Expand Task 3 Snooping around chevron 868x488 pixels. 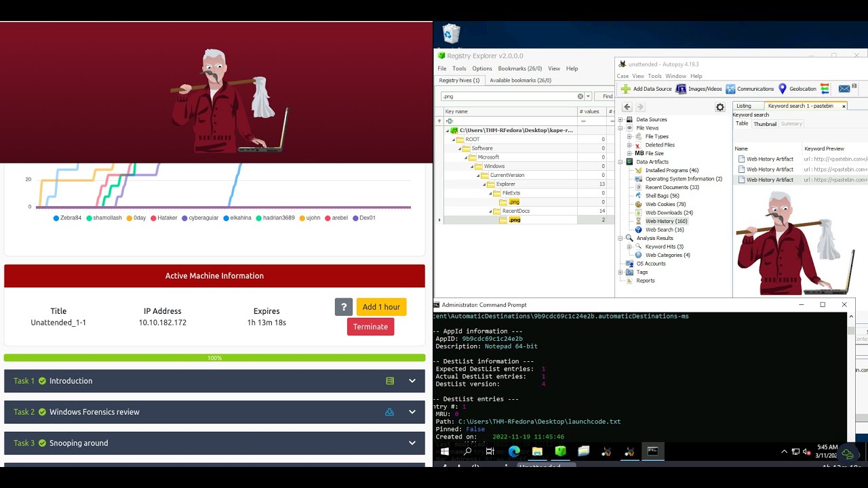[x=412, y=443]
